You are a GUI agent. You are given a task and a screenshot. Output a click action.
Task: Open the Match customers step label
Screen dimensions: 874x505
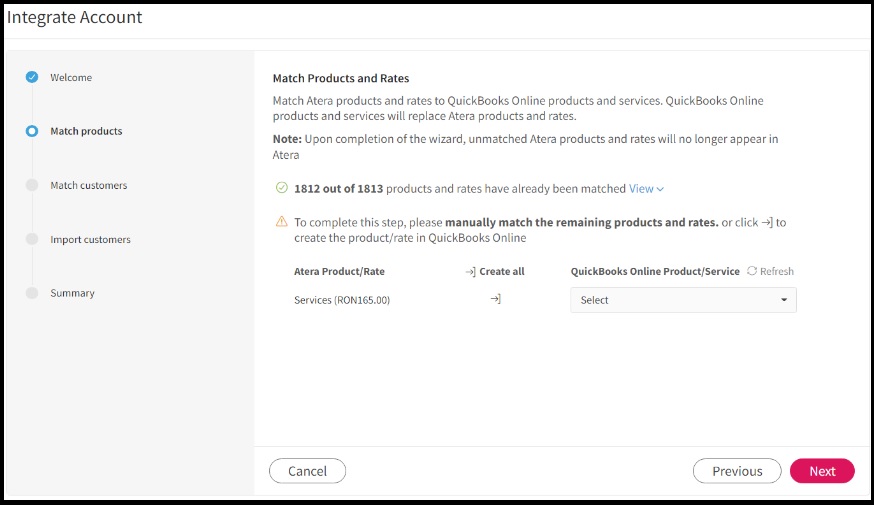tap(89, 185)
